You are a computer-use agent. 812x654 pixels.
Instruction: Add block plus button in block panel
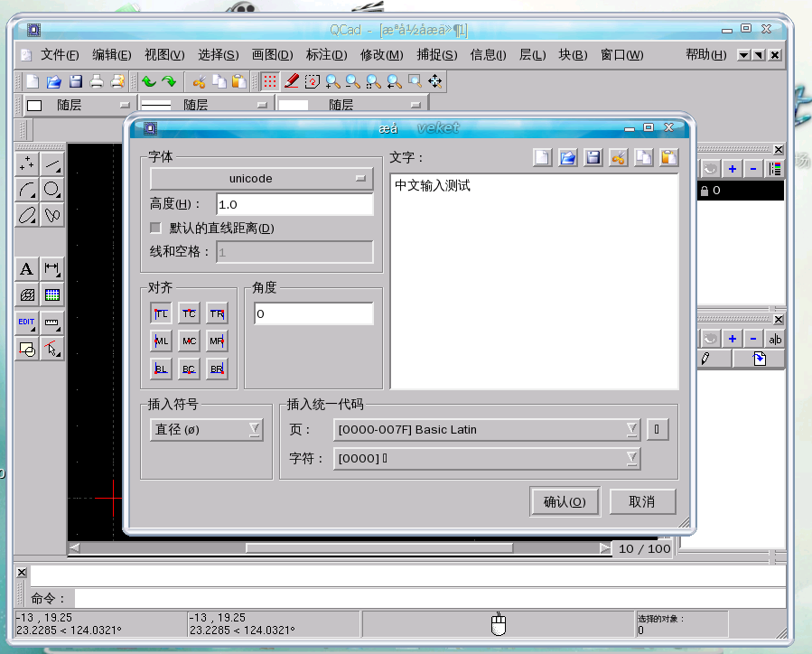click(733, 339)
